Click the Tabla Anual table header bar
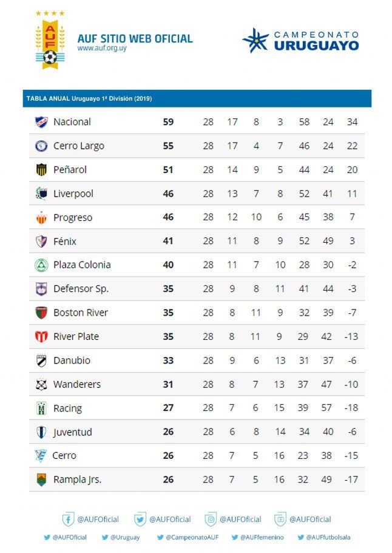 [x=197, y=98]
